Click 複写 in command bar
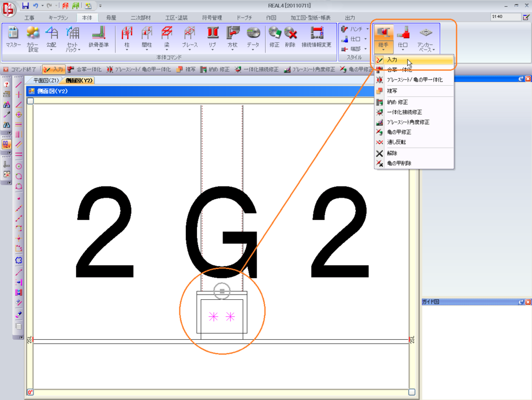Image resolution: width=532 pixels, height=400 pixels. [186, 69]
